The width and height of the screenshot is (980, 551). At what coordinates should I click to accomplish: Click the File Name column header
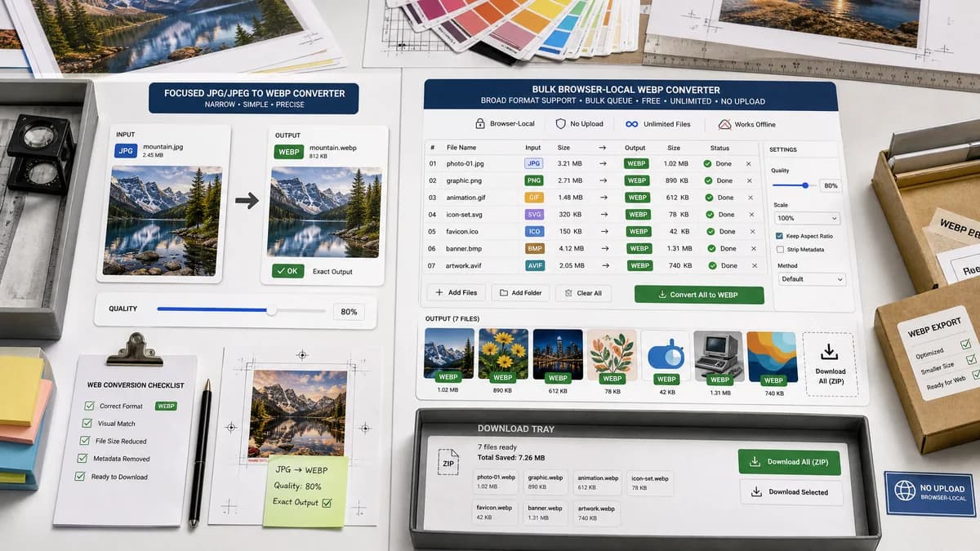(461, 148)
